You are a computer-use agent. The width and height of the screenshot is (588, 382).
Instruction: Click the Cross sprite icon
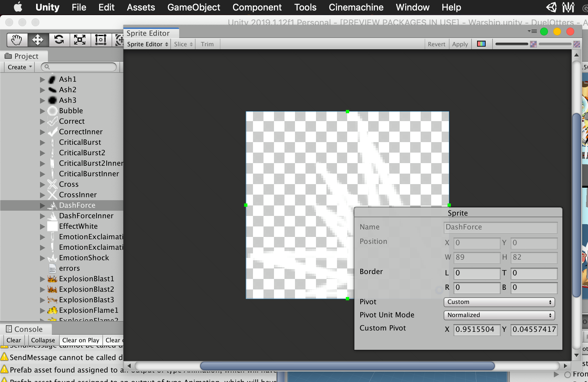52,184
